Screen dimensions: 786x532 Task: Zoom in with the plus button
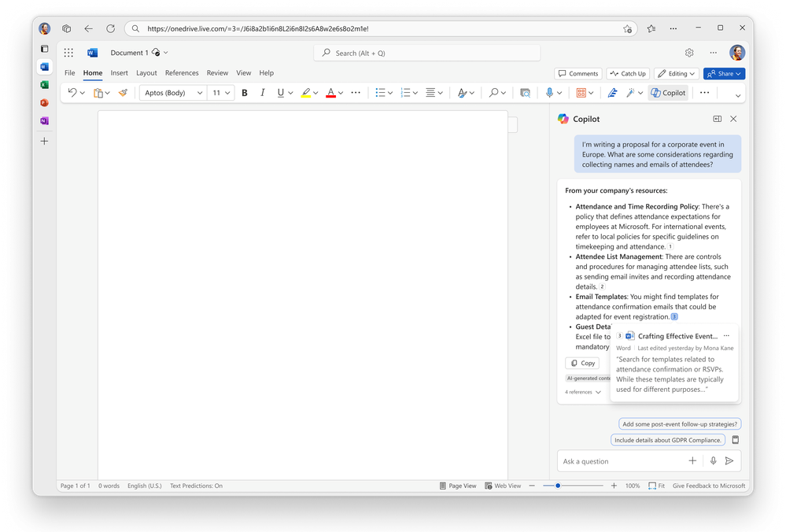tap(614, 486)
